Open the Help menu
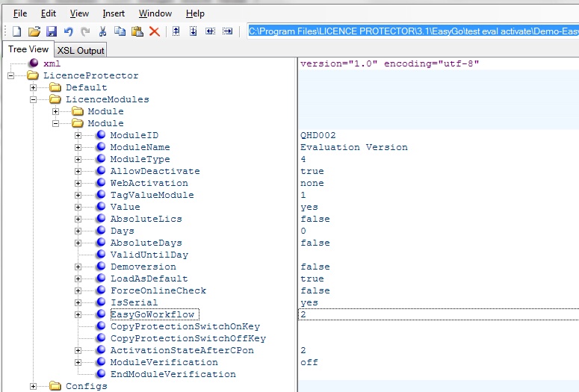Screen dimensions: 579x392 (195, 13)
